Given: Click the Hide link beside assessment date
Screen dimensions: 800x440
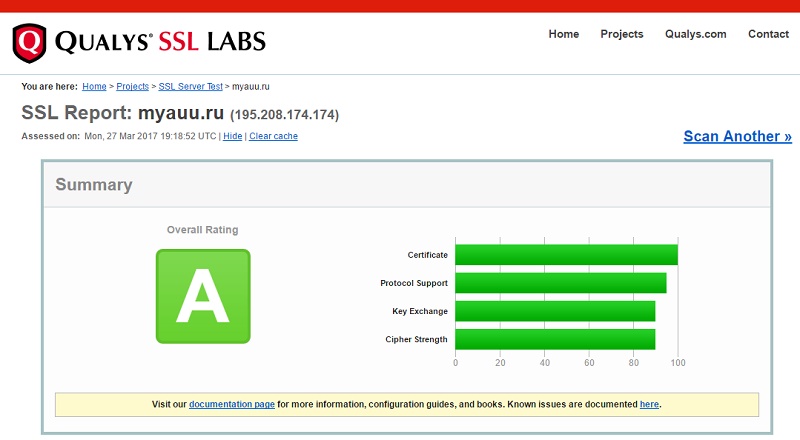Looking at the screenshot, I should click(233, 136).
